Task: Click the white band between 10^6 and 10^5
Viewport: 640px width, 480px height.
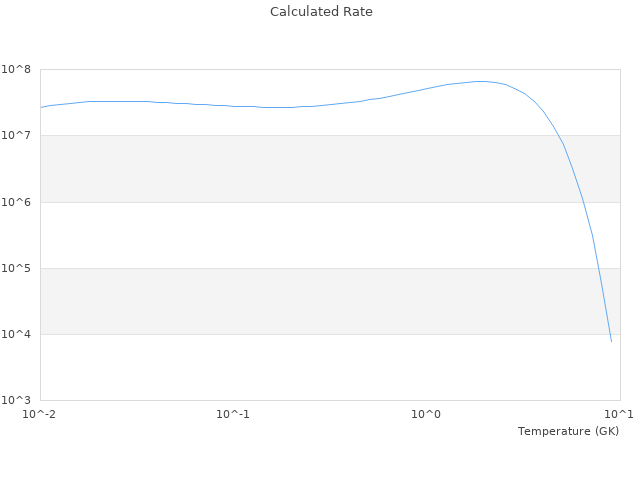Action: (300, 235)
